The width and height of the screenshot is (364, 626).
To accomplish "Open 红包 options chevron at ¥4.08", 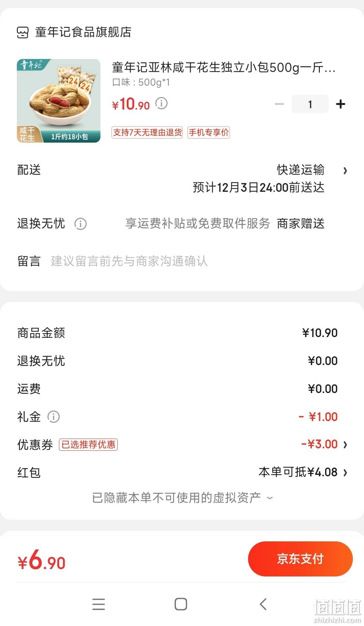I will 345,473.
